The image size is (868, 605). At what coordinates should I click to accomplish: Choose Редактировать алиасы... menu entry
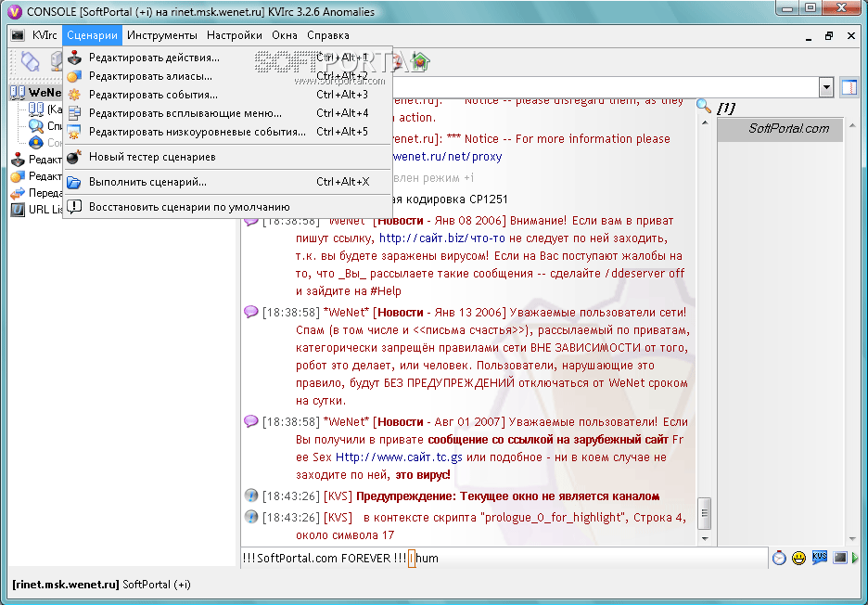click(227, 76)
